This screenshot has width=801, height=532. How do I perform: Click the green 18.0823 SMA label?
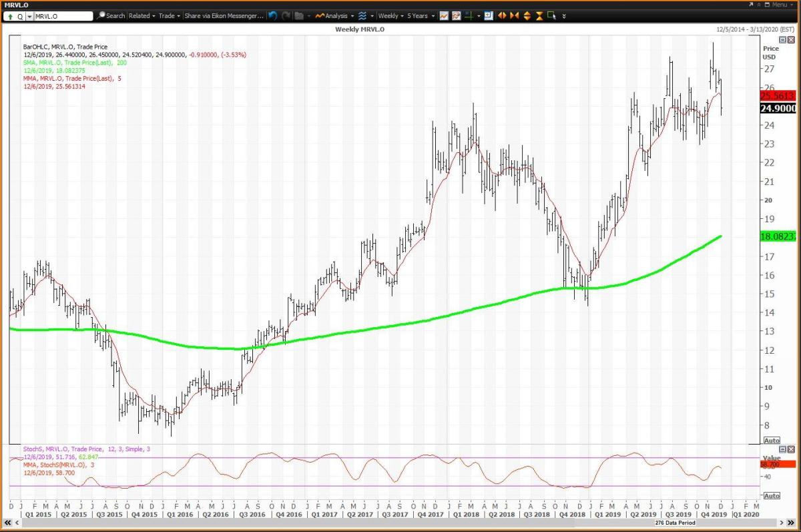[777, 236]
